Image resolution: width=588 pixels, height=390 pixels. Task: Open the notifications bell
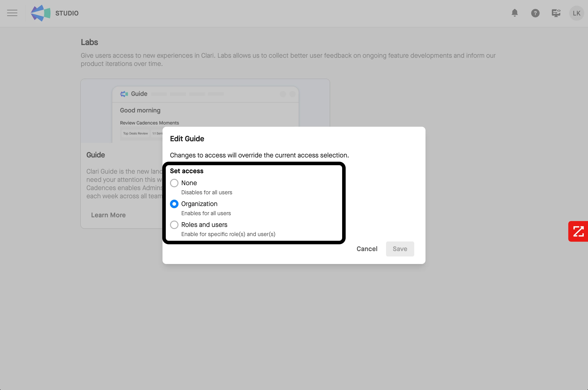click(514, 13)
